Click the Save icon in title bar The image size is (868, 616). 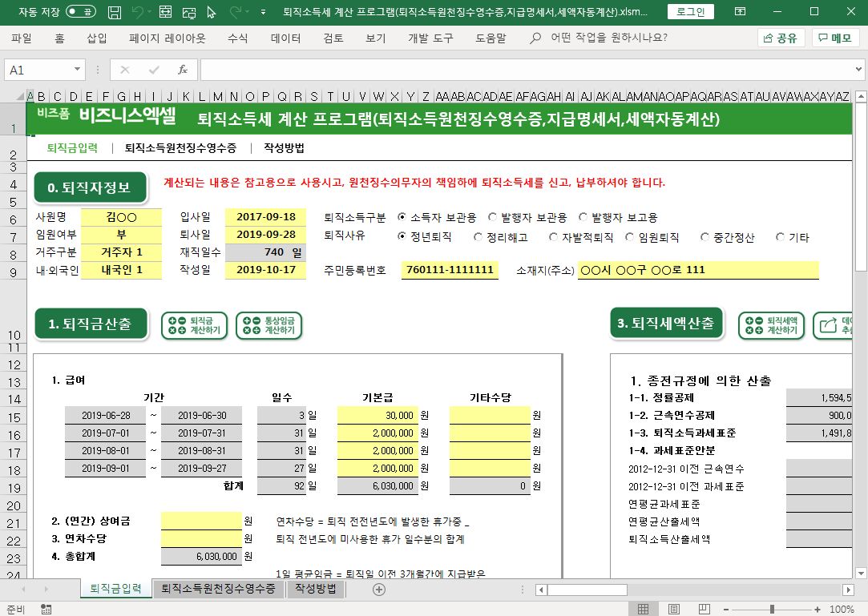pyautogui.click(x=115, y=12)
